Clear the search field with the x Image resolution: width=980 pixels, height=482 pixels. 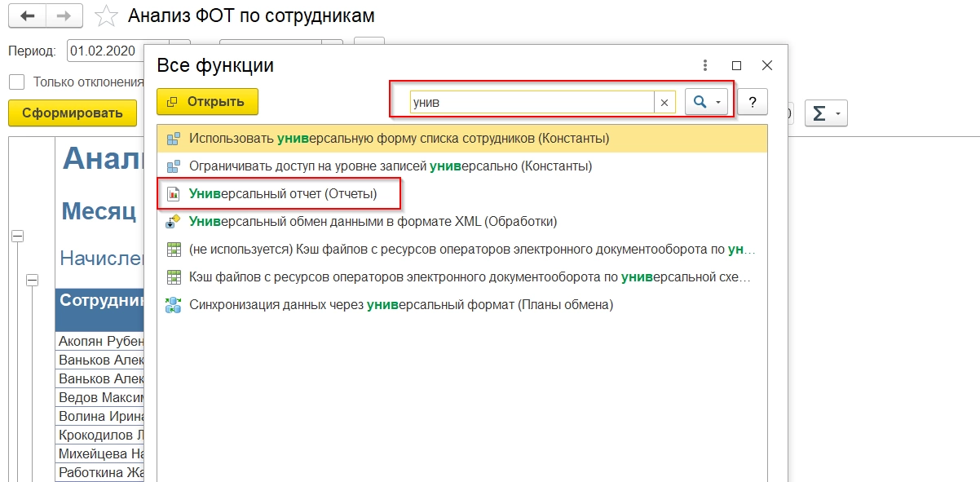point(664,102)
